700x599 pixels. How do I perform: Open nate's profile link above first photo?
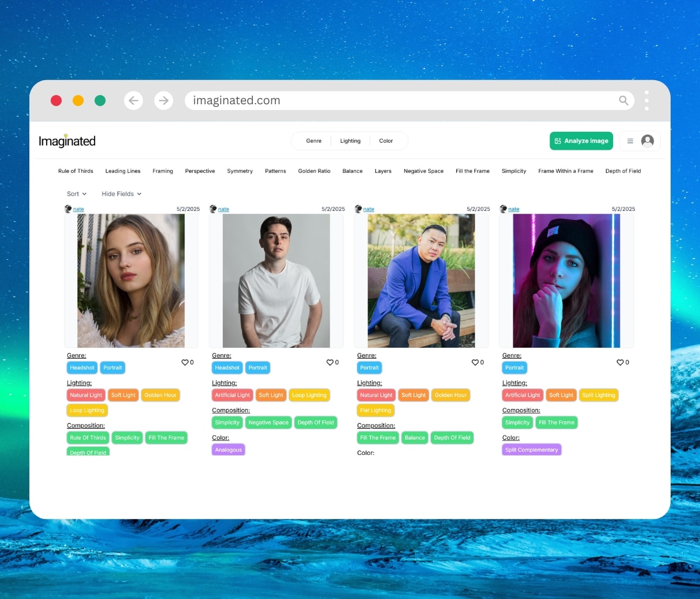pyautogui.click(x=78, y=210)
